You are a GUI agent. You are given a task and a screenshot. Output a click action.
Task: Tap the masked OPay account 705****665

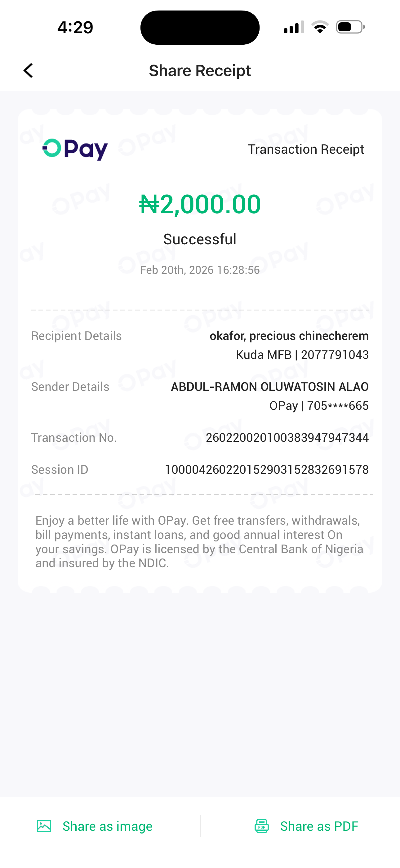pos(319,406)
